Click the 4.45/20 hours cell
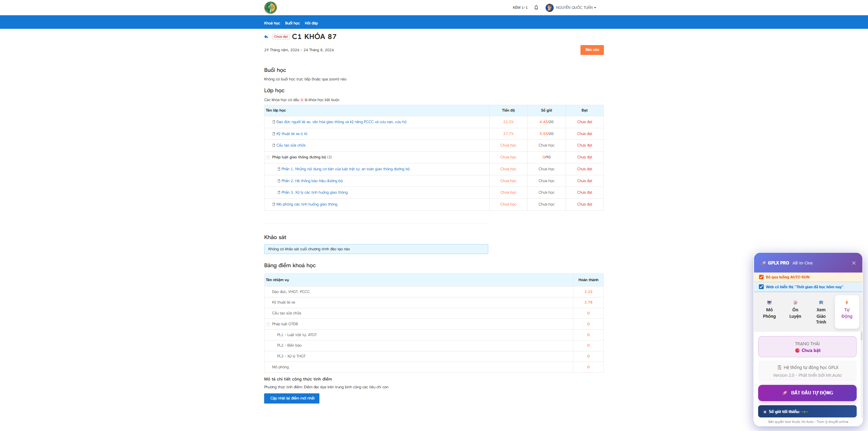Image resolution: width=868 pixels, height=431 pixels. point(546,122)
